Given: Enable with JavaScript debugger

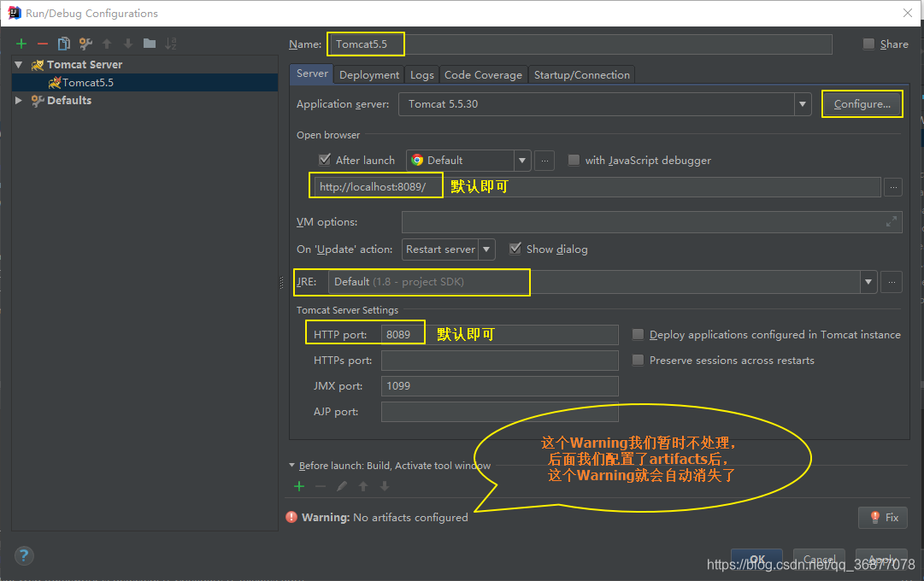Looking at the screenshot, I should click(574, 161).
